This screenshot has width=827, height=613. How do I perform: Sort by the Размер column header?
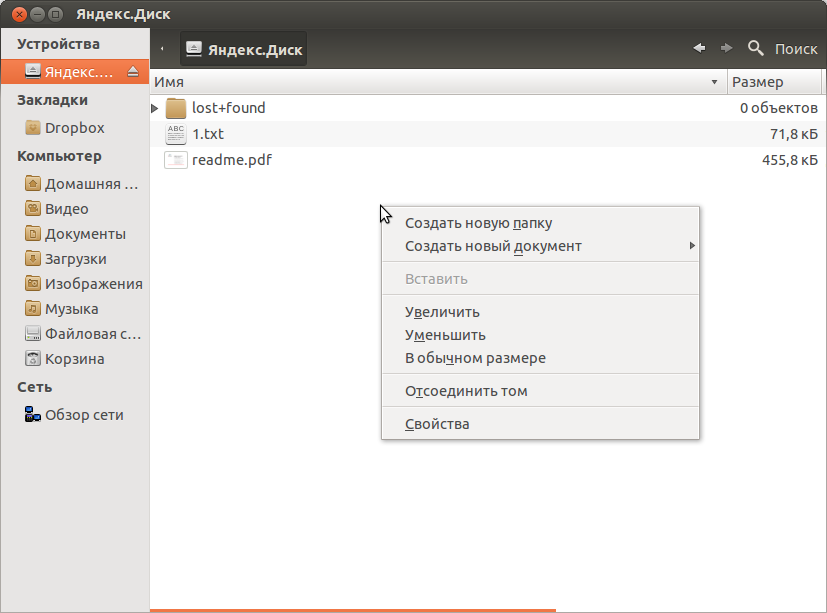pyautogui.click(x=757, y=82)
